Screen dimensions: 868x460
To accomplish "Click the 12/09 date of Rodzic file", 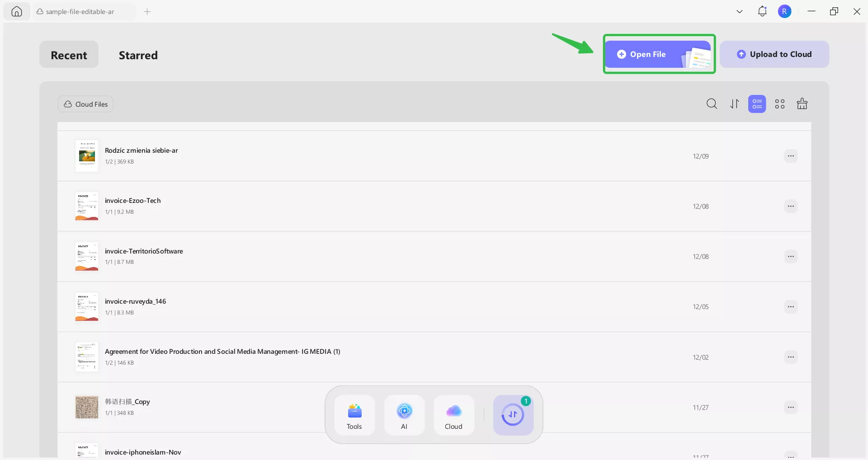I will [701, 156].
